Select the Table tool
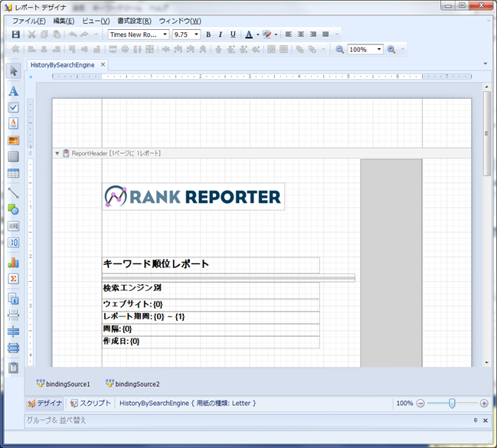497x448 pixels. click(13, 173)
